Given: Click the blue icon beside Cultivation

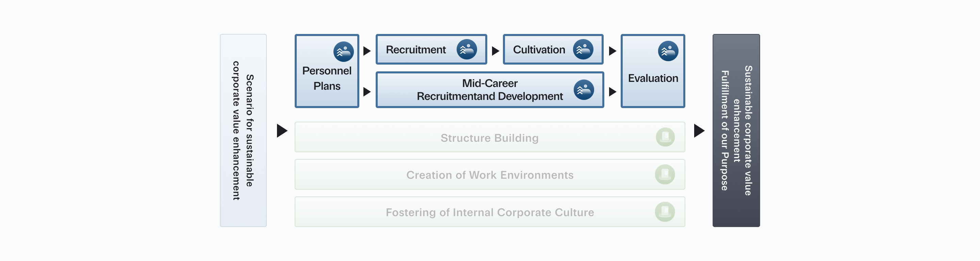Looking at the screenshot, I should (x=583, y=49).
